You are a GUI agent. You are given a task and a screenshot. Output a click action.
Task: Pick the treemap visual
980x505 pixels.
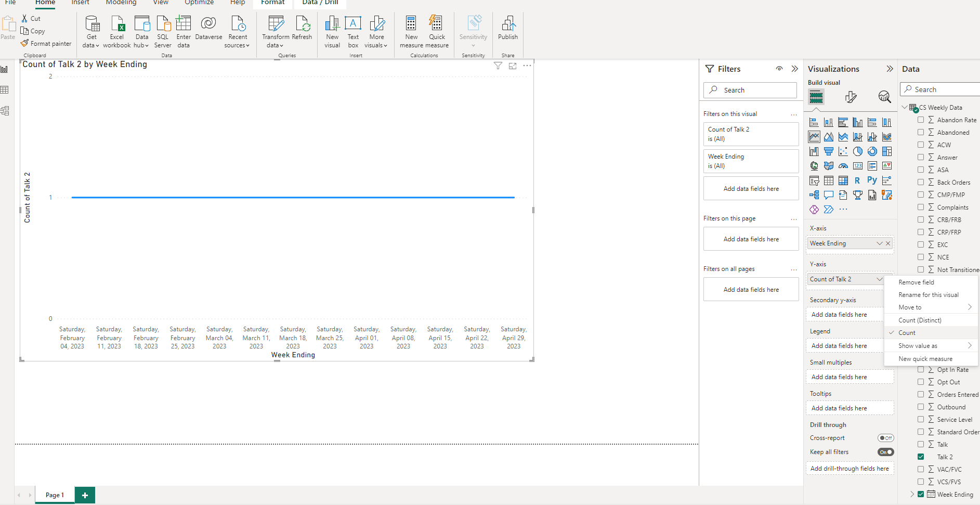[x=887, y=151]
